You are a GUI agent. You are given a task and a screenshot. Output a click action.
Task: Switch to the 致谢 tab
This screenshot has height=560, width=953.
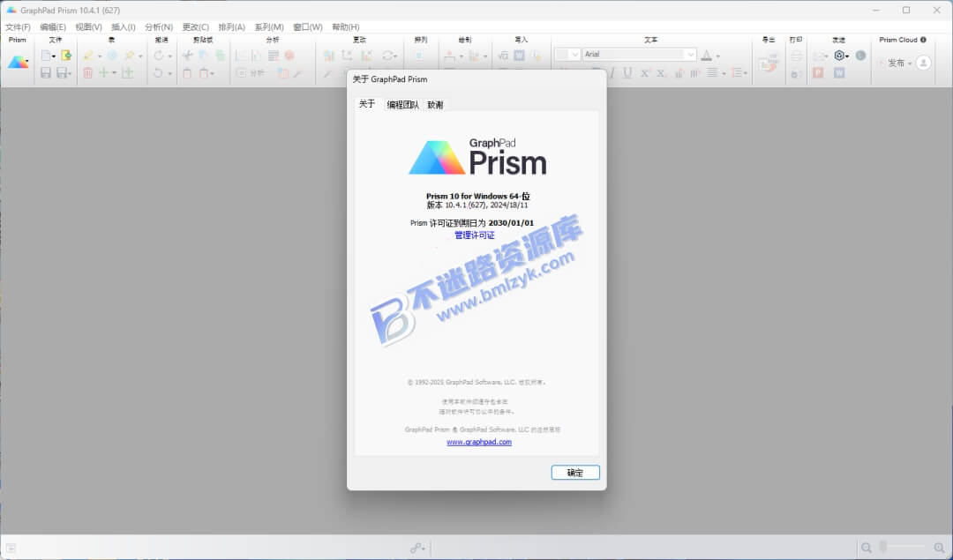tap(435, 104)
